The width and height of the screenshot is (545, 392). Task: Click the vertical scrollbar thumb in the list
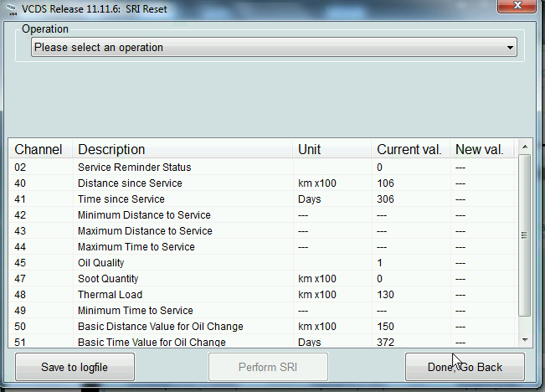(525, 235)
